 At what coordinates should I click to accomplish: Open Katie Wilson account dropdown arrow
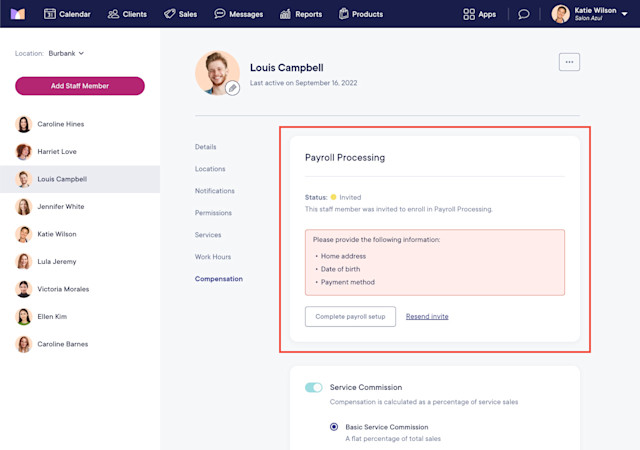624,14
